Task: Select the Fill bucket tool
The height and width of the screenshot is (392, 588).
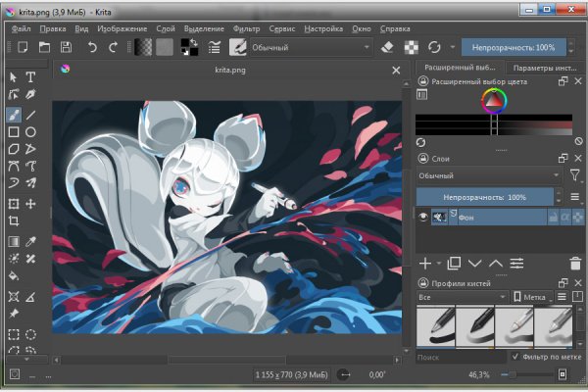Action: (x=14, y=276)
